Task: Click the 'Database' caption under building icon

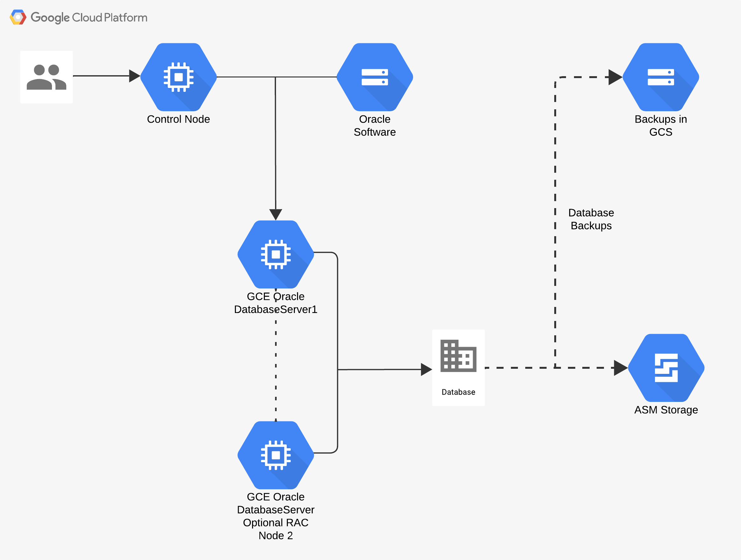Action: [x=458, y=392]
